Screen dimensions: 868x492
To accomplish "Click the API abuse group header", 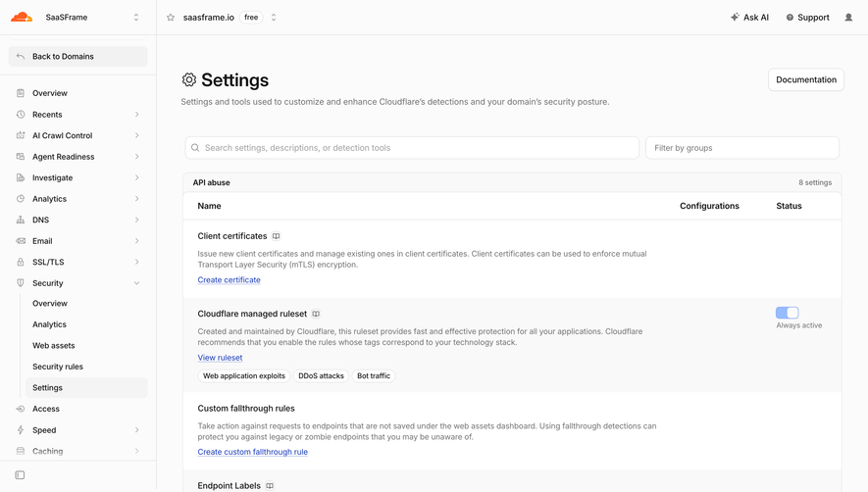I will (x=212, y=182).
